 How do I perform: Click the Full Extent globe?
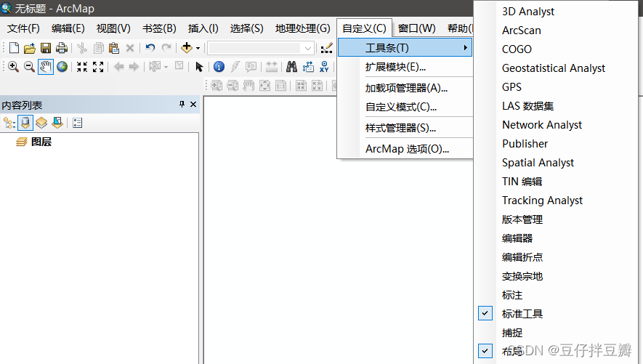62,66
